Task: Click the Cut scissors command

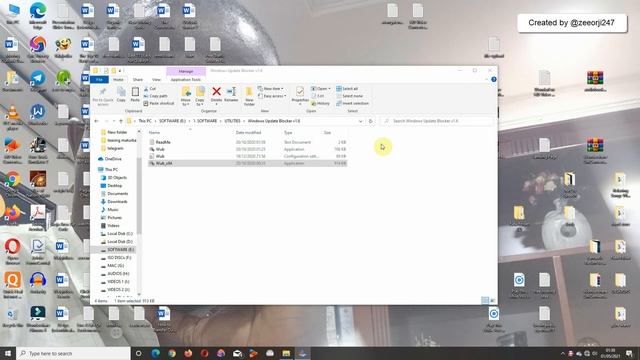Action: [x=150, y=89]
